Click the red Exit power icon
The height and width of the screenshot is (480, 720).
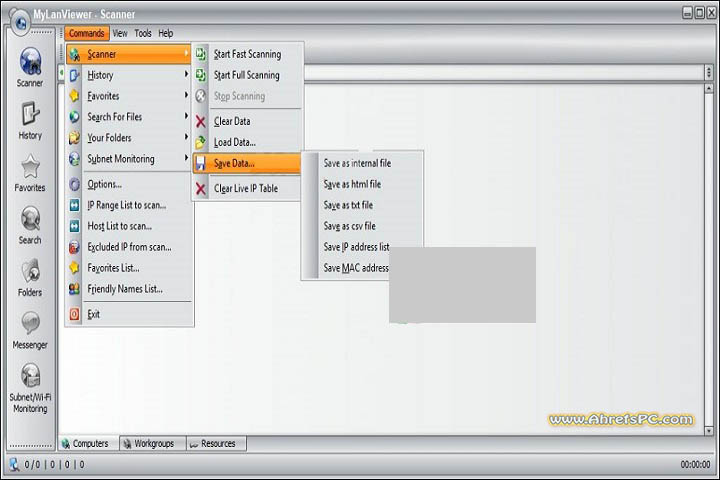pos(74,314)
